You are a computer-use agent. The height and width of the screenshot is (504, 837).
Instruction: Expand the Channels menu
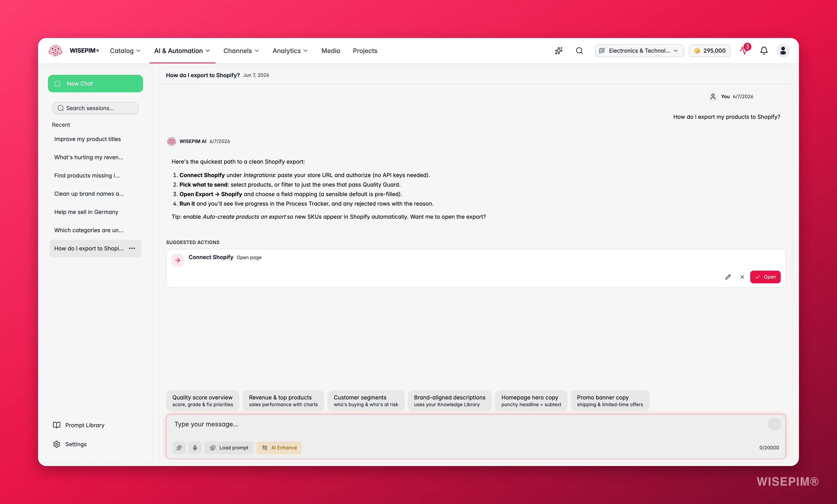(x=241, y=51)
